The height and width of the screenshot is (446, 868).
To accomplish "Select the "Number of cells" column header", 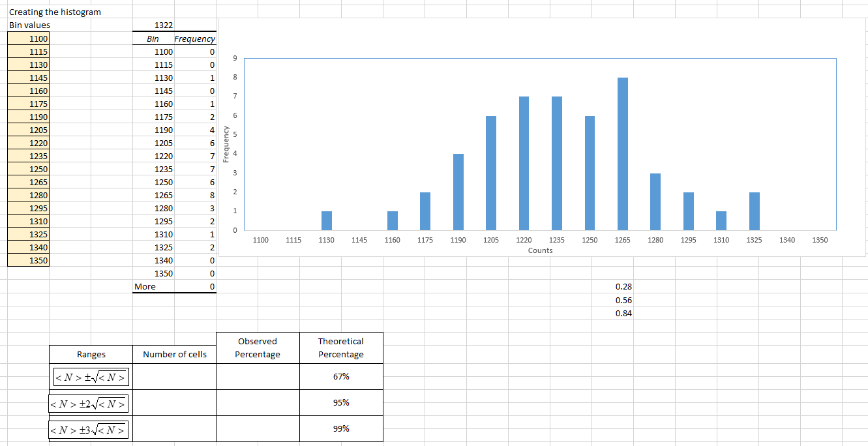I will click(x=173, y=354).
